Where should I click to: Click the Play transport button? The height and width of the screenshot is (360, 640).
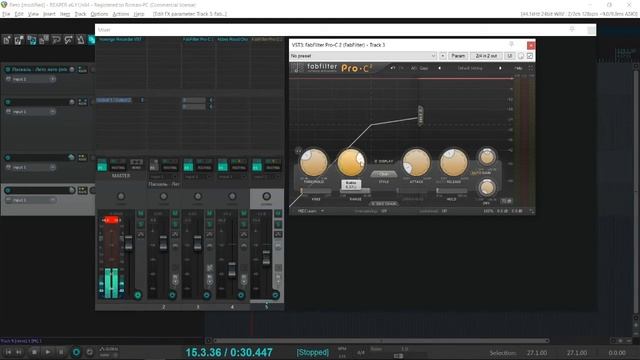[48, 352]
